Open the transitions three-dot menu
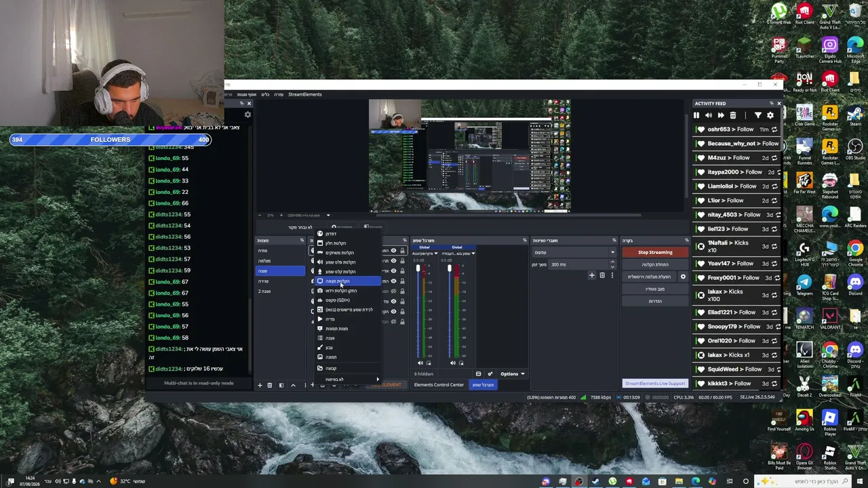 tap(612, 275)
